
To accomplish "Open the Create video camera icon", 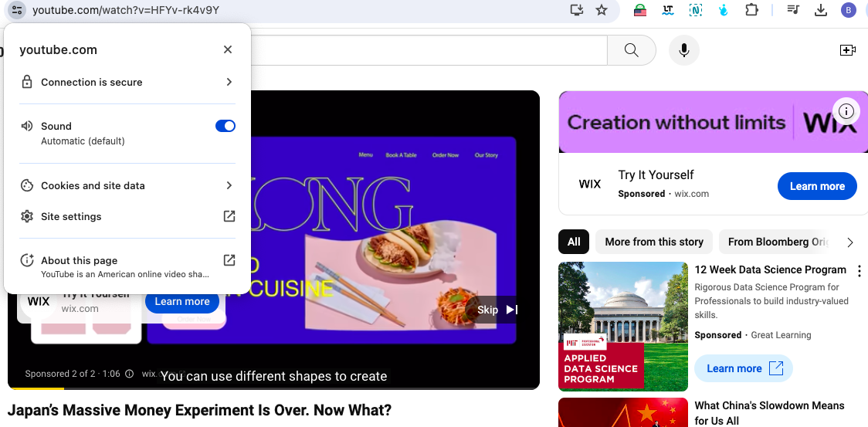I will tap(848, 50).
